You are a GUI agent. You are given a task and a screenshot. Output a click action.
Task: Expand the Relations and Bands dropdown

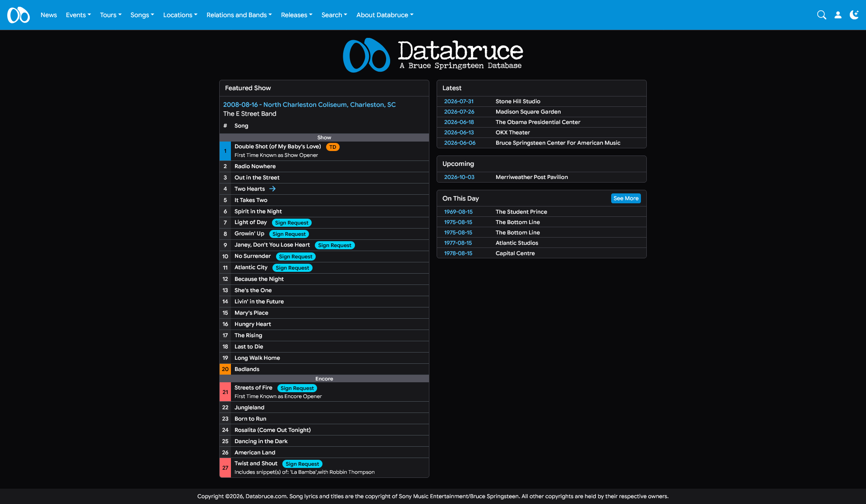(239, 15)
